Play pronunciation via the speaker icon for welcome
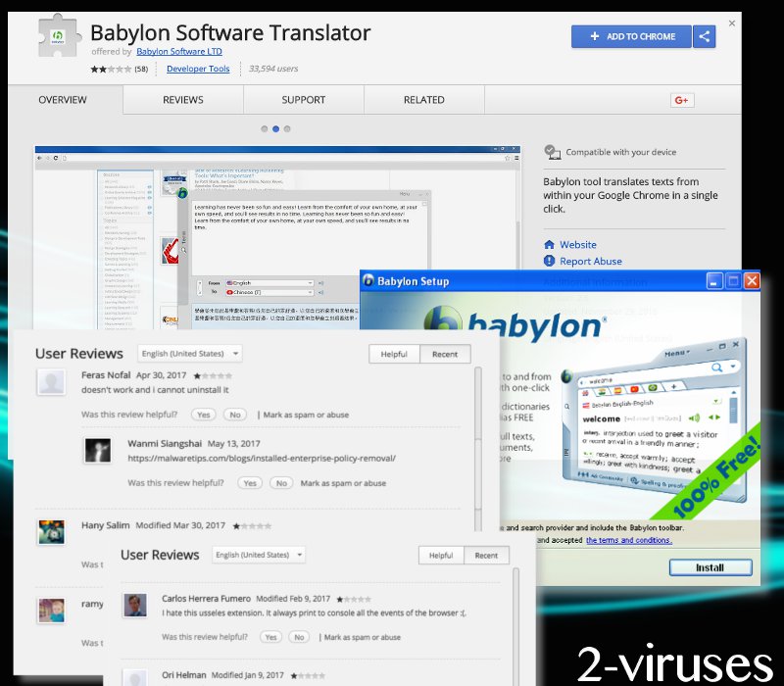This screenshot has height=686, width=784. point(694,418)
